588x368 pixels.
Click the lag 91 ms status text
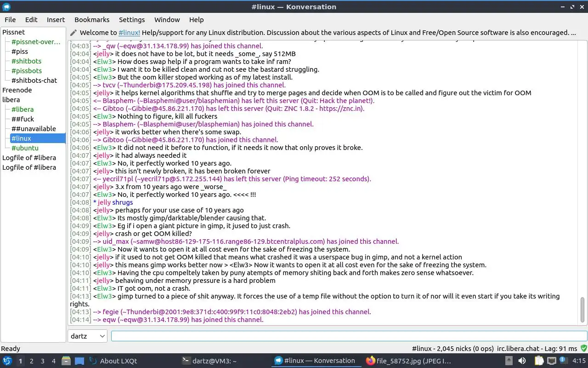point(560,349)
